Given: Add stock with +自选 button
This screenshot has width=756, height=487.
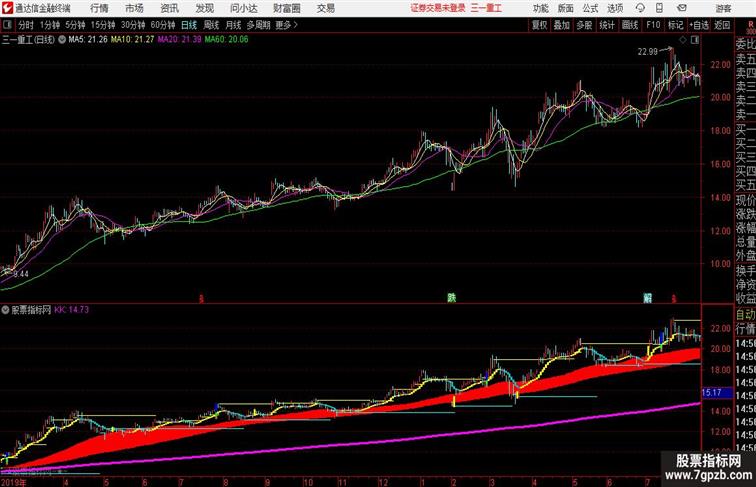Looking at the screenshot, I should click(699, 25).
